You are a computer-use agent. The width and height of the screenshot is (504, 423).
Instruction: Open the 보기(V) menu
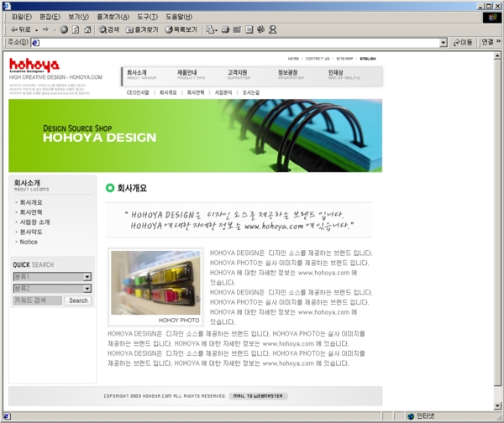pos(78,17)
